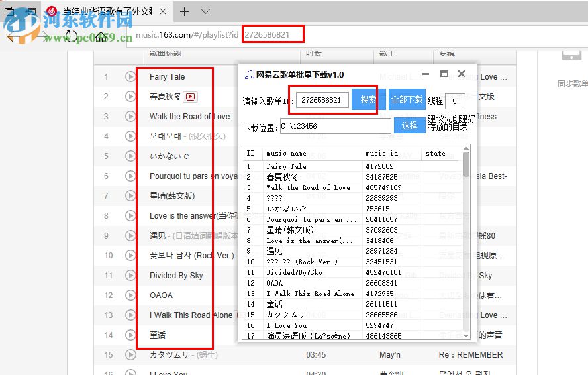Click the scroll up arrow in download list

click(466, 148)
